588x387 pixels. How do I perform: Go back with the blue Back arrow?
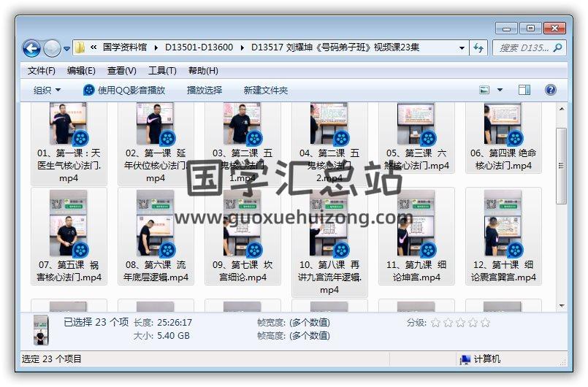point(31,48)
